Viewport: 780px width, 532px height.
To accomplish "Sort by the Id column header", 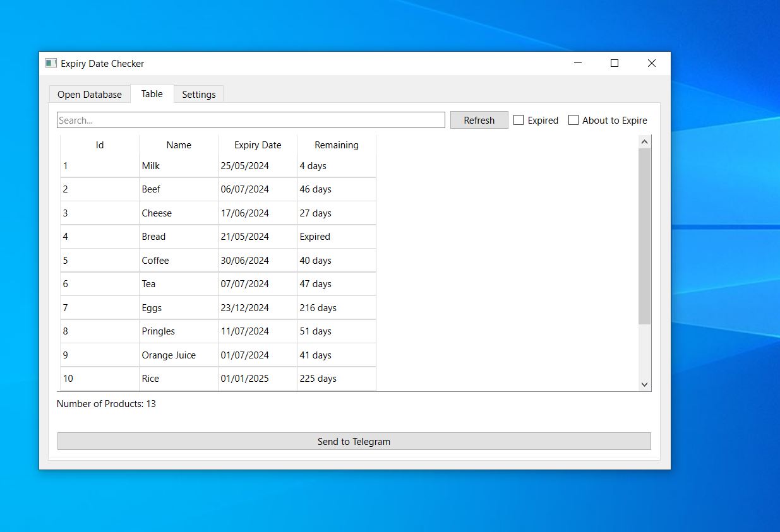I will tap(100, 145).
